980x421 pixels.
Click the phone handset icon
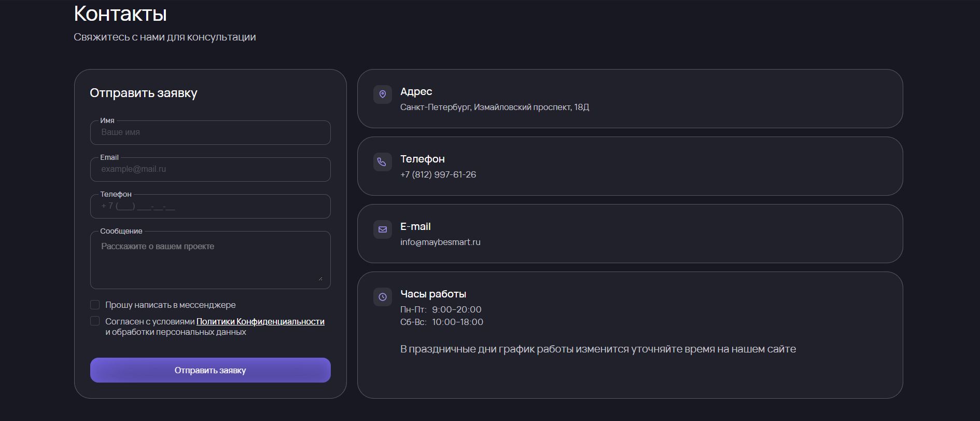383,162
